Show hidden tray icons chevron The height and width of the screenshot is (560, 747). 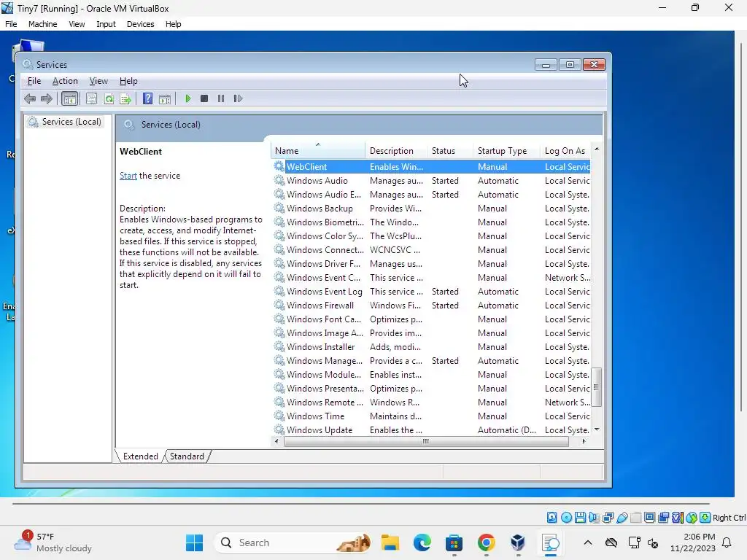[x=588, y=542]
